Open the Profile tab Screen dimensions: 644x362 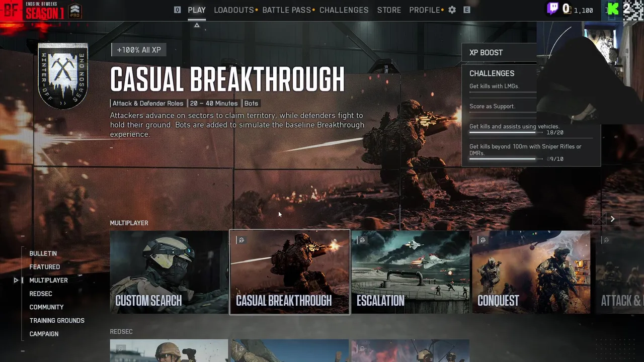pos(425,10)
